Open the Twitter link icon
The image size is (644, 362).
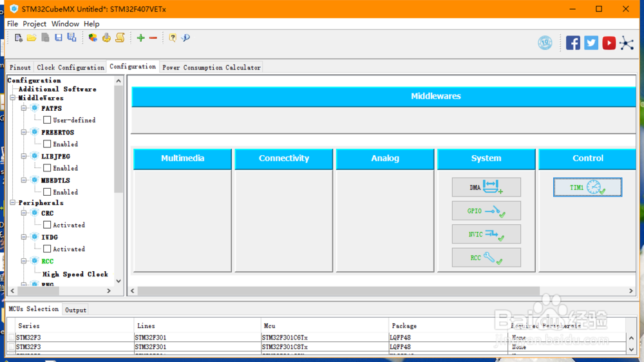coord(591,43)
